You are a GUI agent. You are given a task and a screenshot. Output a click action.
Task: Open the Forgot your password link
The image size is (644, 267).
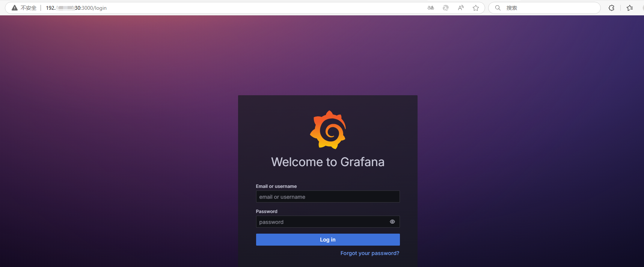(x=370, y=253)
